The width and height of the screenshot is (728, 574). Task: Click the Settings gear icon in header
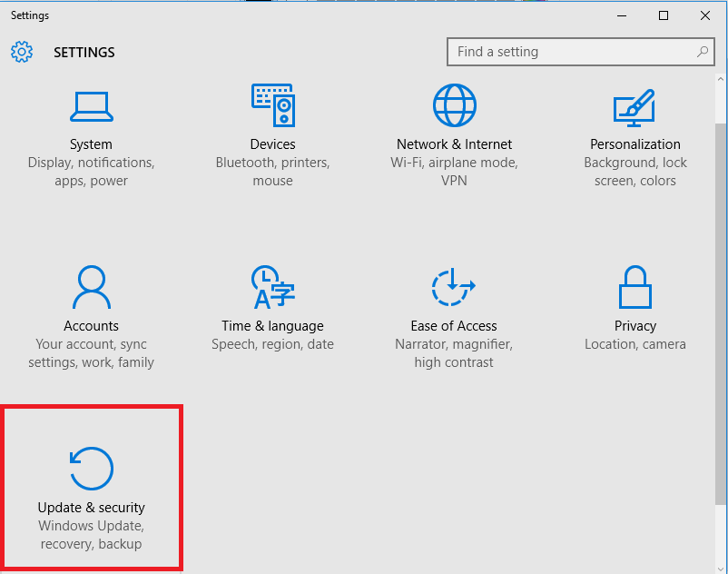tap(22, 52)
